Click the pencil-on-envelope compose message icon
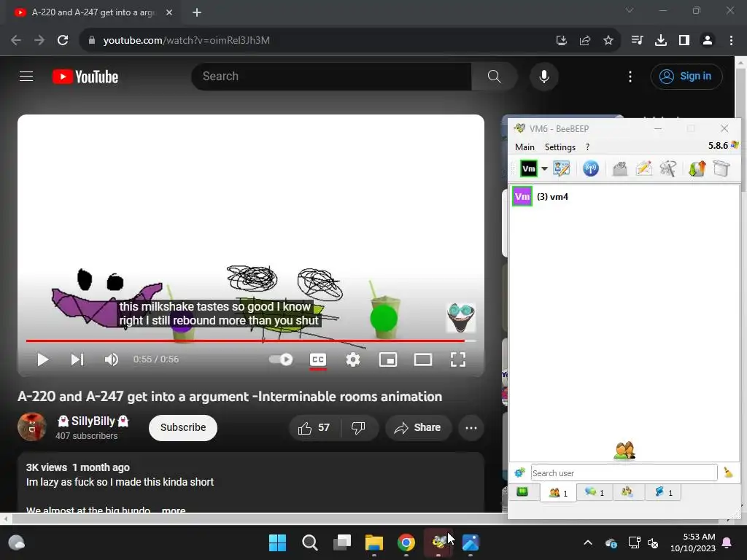The width and height of the screenshot is (747, 560). (644, 168)
